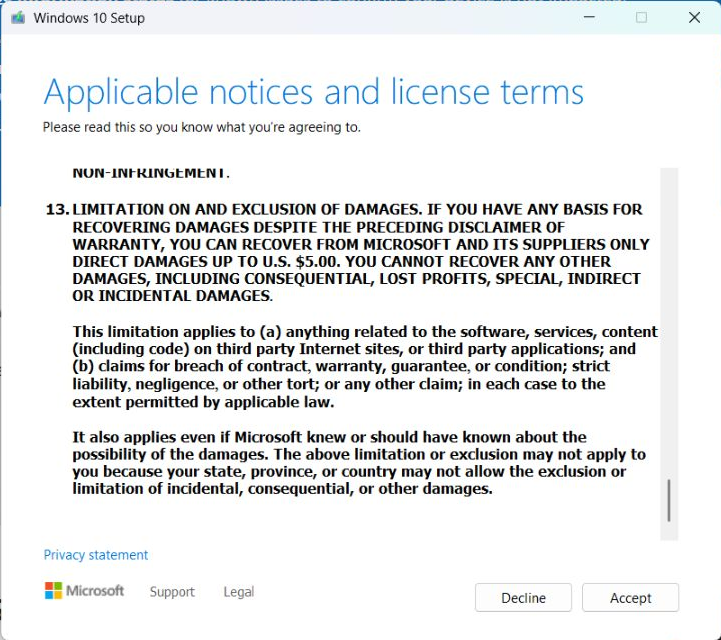Image resolution: width=721 pixels, height=640 pixels.
Task: Click the text 'DIRECT DAMAGES UP TO U.S. $5.00'
Action: click(206, 262)
